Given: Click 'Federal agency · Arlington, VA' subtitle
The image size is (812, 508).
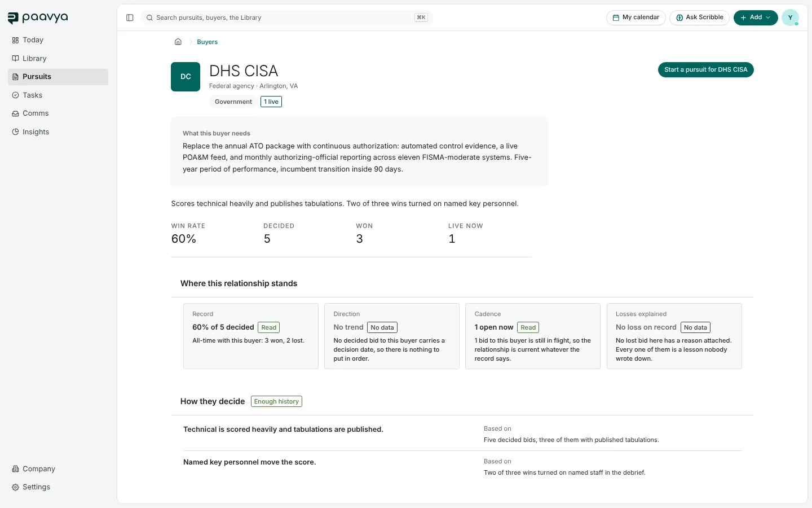Looking at the screenshot, I should (x=253, y=86).
